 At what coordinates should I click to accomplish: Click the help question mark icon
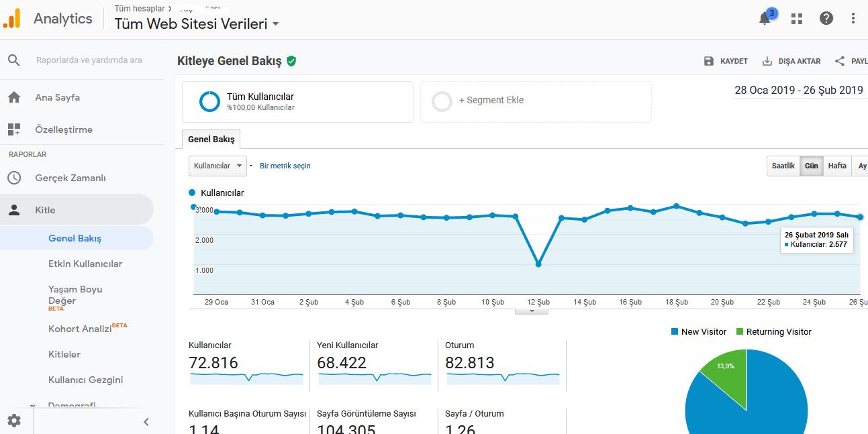click(826, 19)
